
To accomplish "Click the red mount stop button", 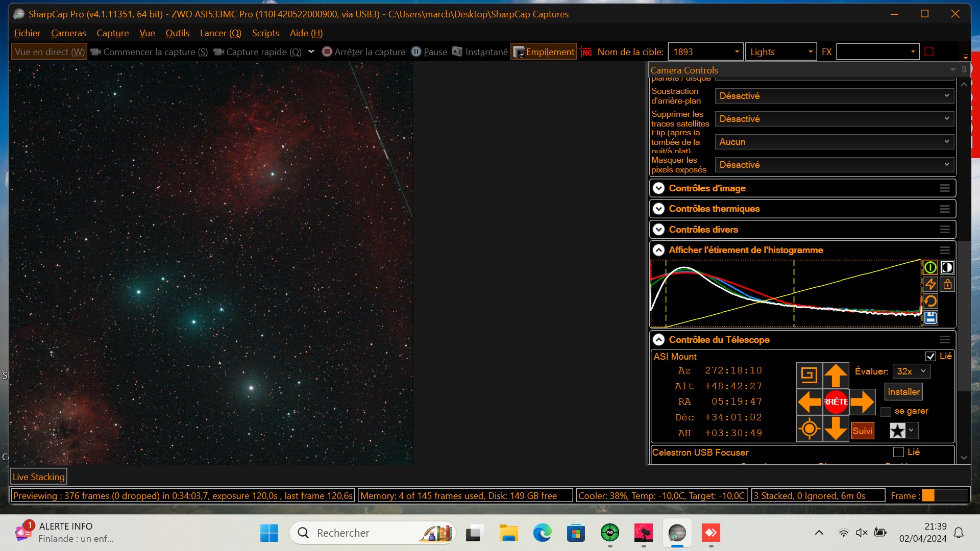I will [x=836, y=402].
